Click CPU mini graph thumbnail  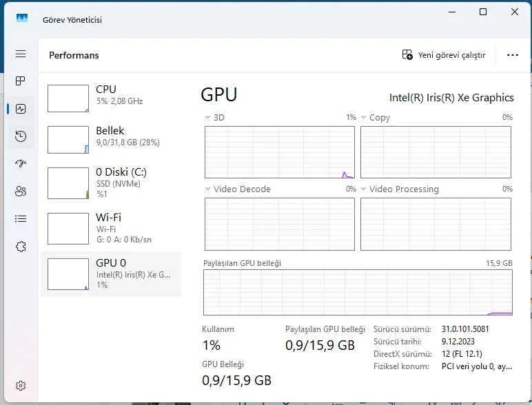click(x=68, y=98)
